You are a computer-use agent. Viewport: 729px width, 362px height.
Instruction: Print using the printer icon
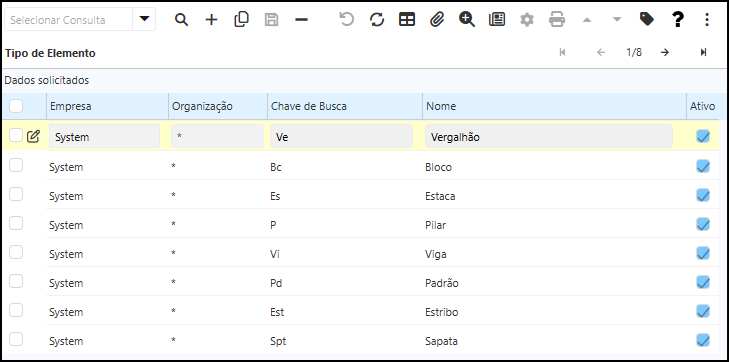click(x=557, y=20)
